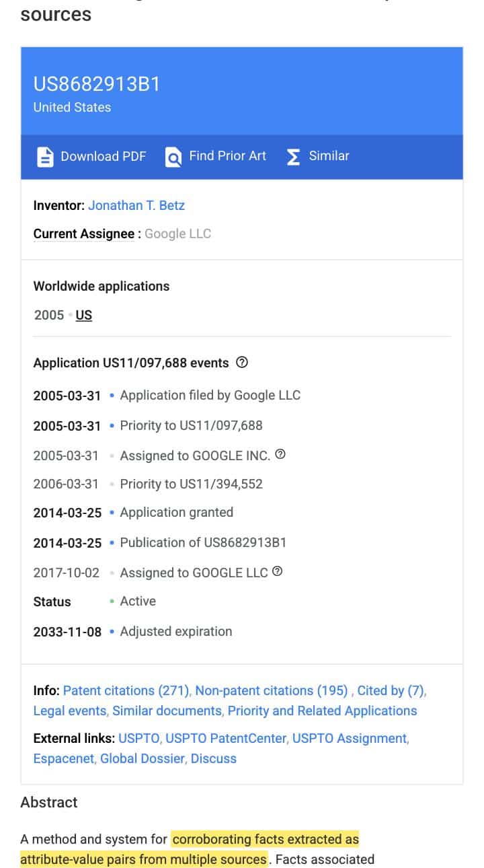
Task: Open the US worldwide application link
Action: coord(84,315)
